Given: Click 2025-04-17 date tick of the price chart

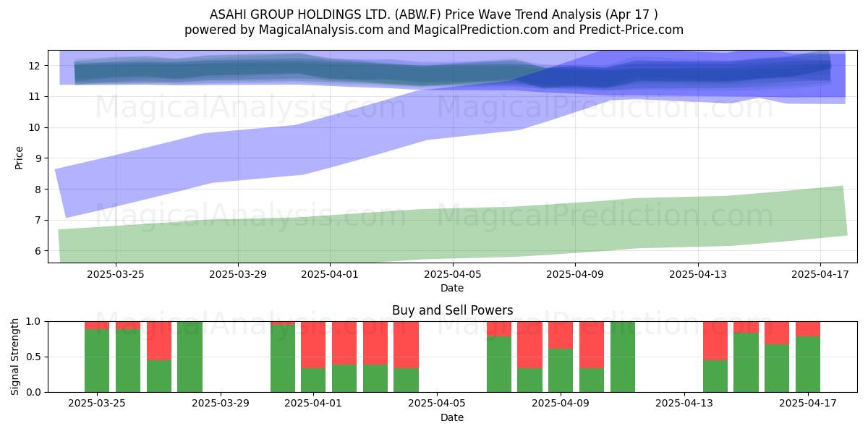Looking at the screenshot, I should (x=820, y=275).
